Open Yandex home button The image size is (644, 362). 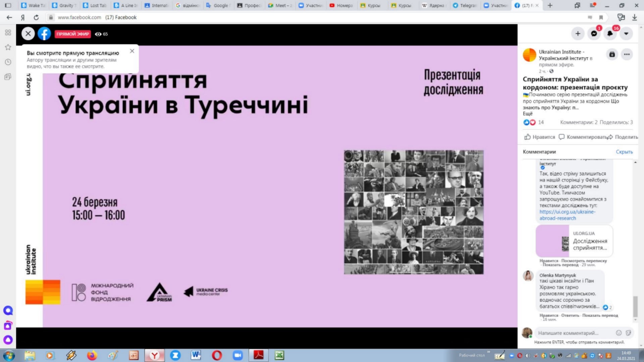click(23, 17)
